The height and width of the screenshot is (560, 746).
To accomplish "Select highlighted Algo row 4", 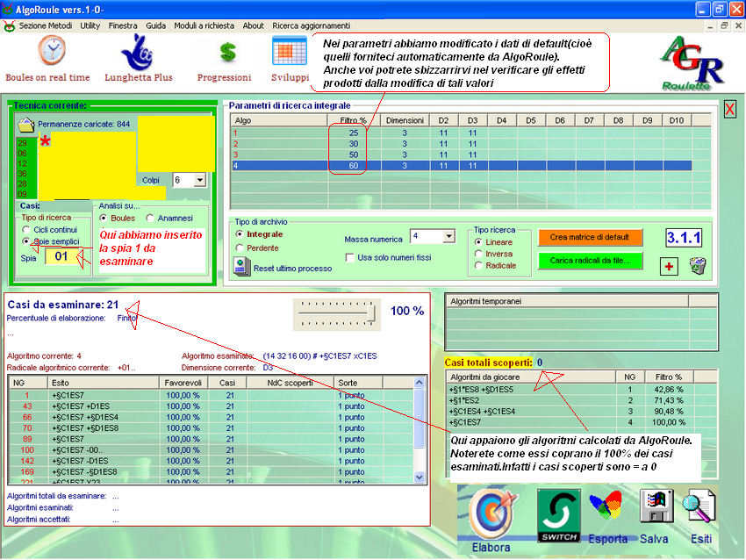I will (x=461, y=166).
